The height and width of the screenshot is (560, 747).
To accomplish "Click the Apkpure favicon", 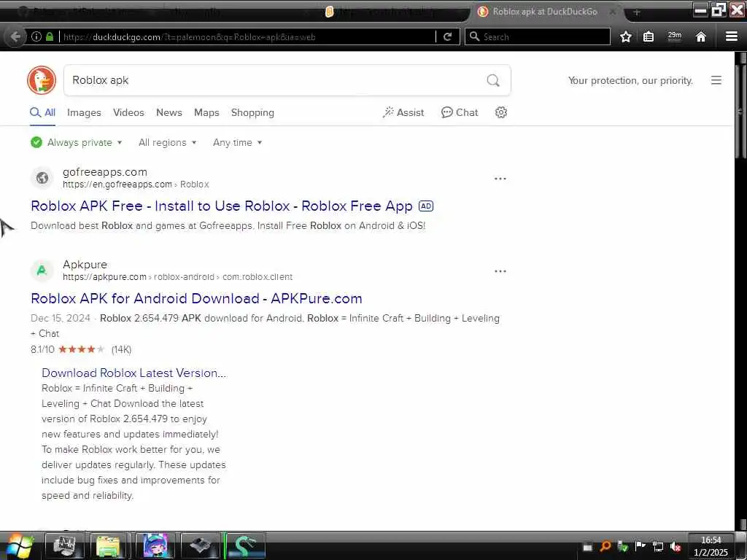I will click(42, 271).
